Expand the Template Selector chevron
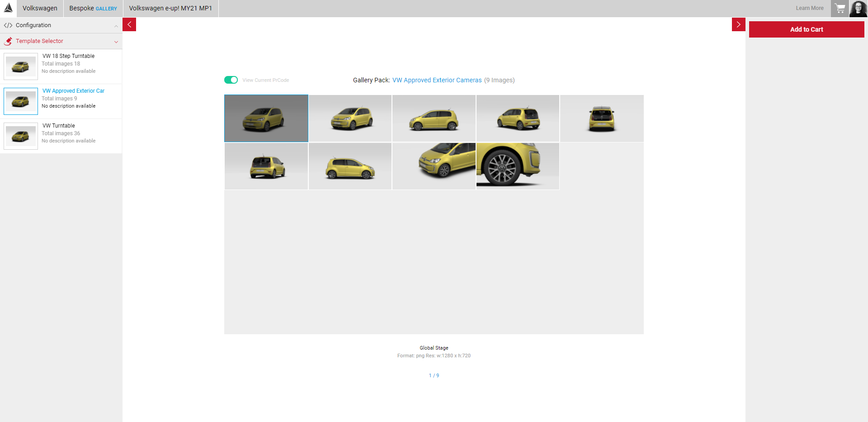Image resolution: width=868 pixels, height=422 pixels. point(116,42)
